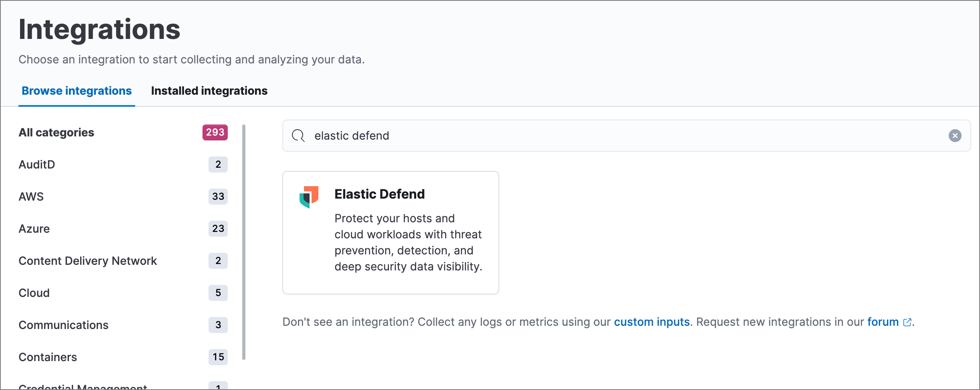Select the Browse integrations tab
The width and height of the screenshot is (980, 390).
[x=76, y=91]
